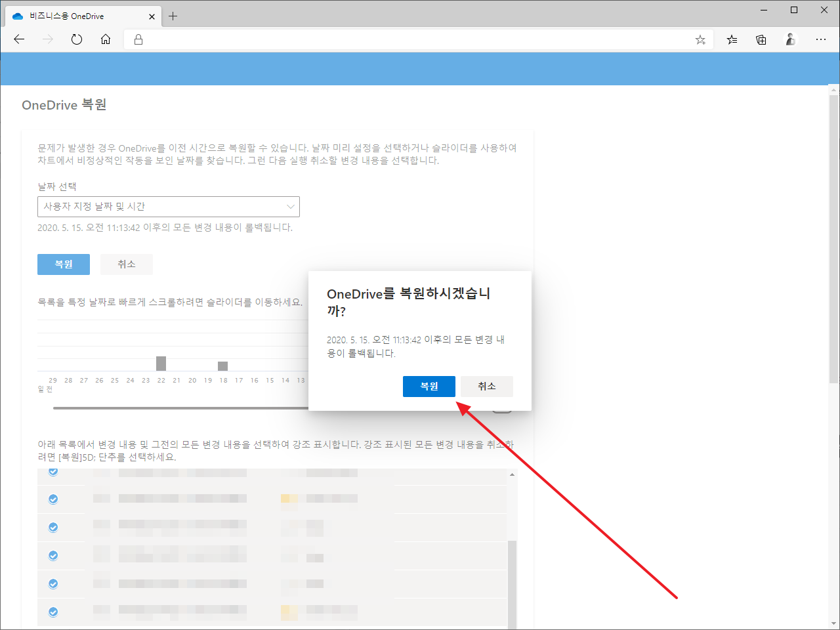
Task: Click the OneDrive 복원 page heading
Action: coord(64,105)
